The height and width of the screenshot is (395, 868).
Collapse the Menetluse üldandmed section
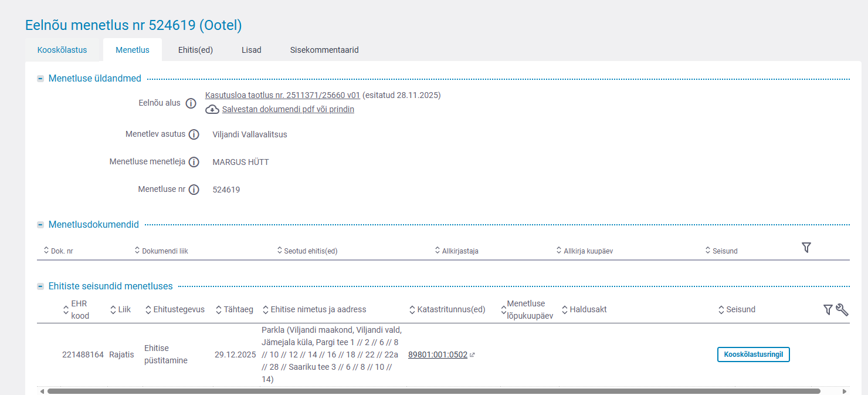click(40, 79)
